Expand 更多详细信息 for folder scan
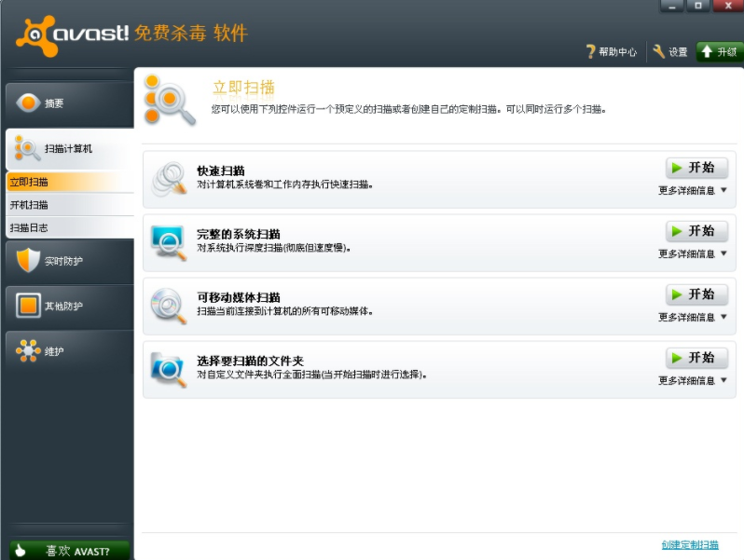 692,380
